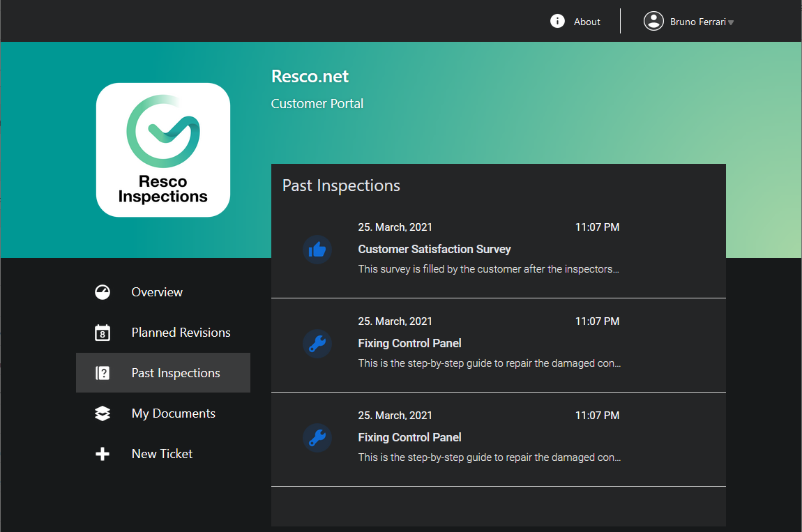Create a New Ticket from sidebar
Screen dimensions: 802x532
[163, 454]
